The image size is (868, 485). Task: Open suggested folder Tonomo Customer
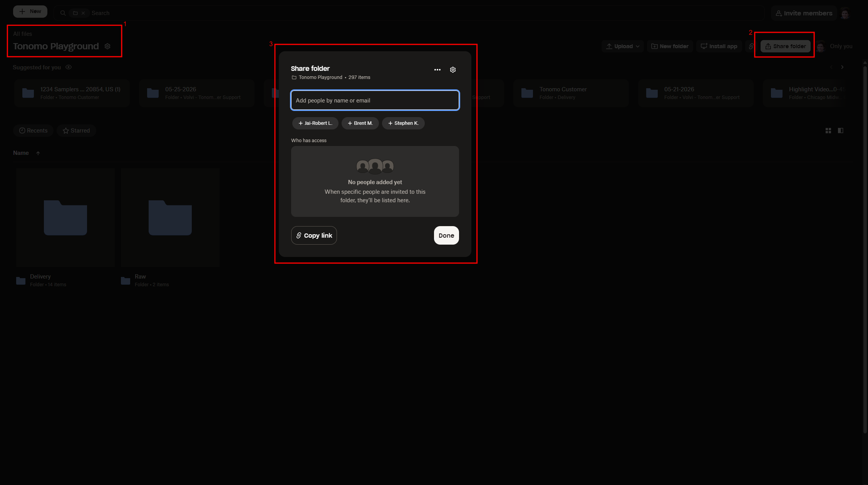[571, 93]
